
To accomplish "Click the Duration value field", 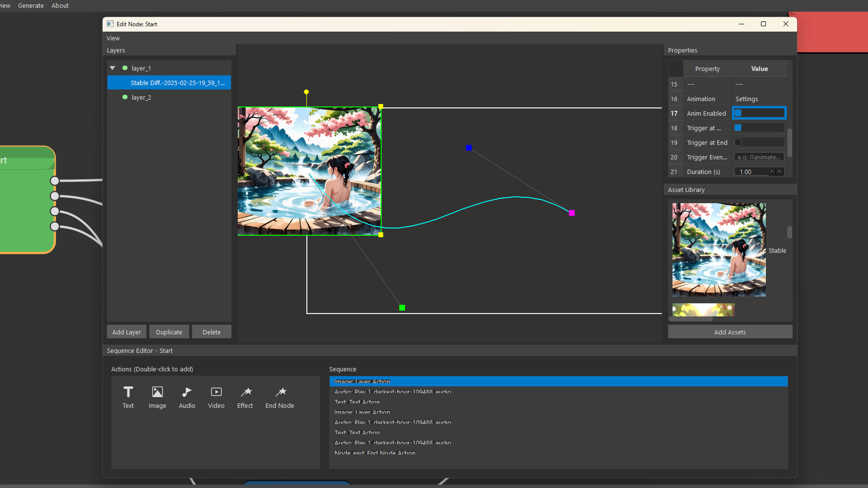I will [x=750, y=172].
